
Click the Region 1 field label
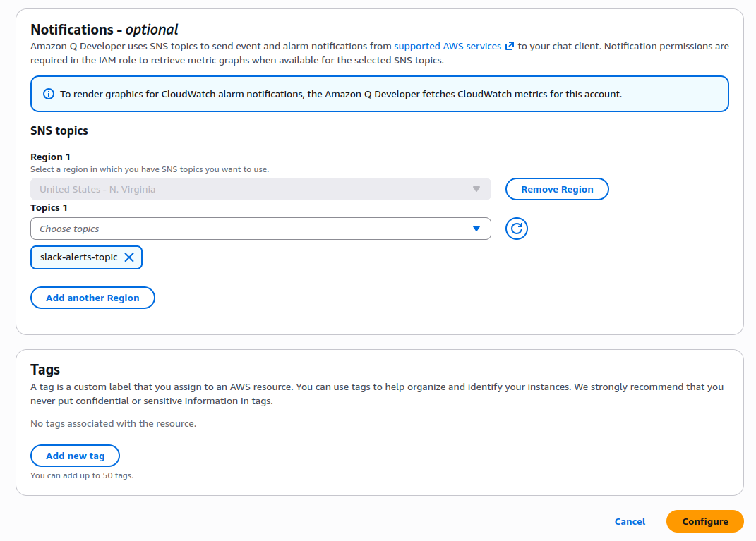coord(50,157)
